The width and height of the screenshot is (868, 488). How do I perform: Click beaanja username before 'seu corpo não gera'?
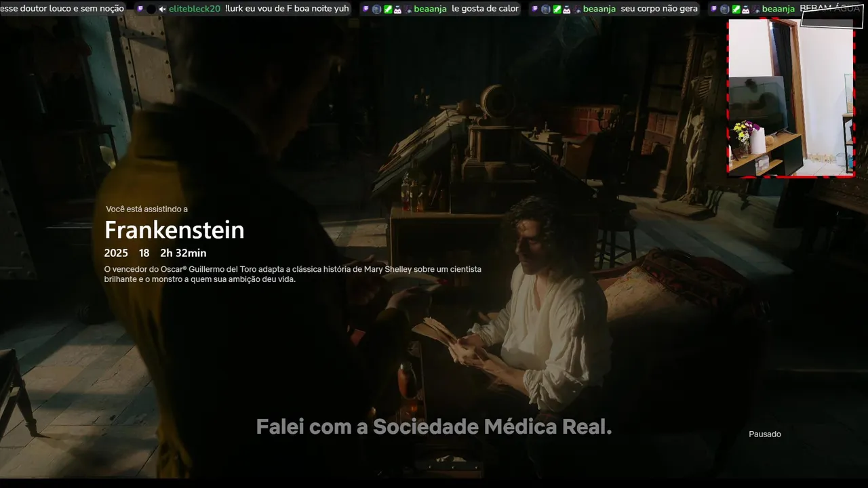click(x=599, y=9)
